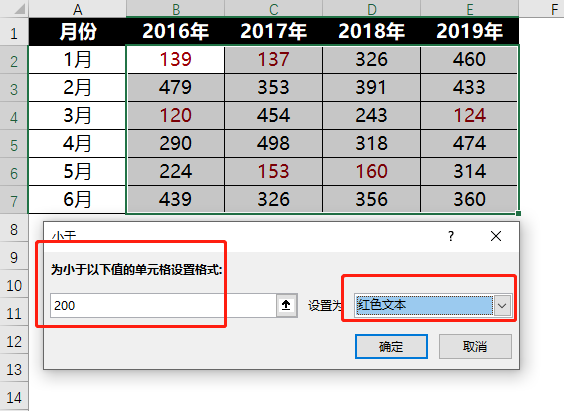
Task: Select row 6 header
Action: click(14, 172)
